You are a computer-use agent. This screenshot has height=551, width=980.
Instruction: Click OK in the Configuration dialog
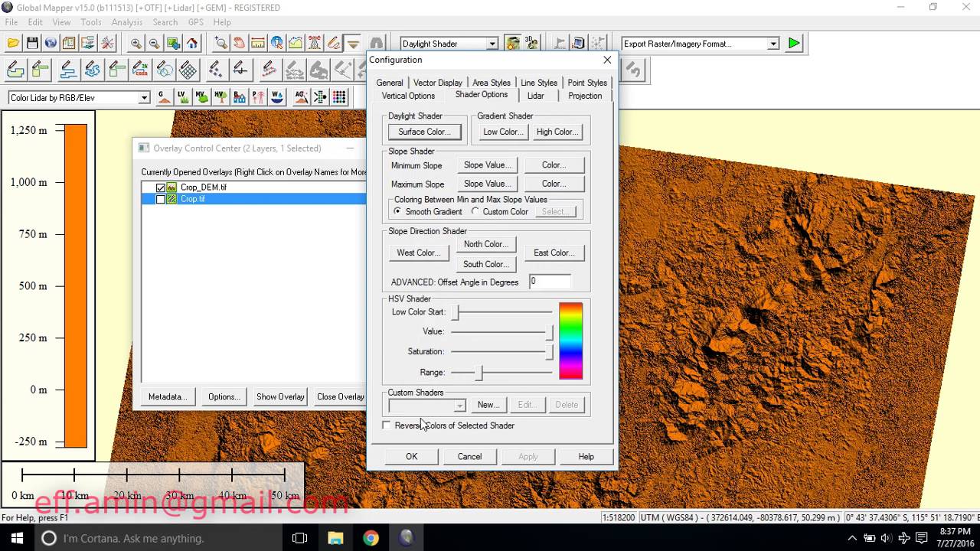point(412,456)
